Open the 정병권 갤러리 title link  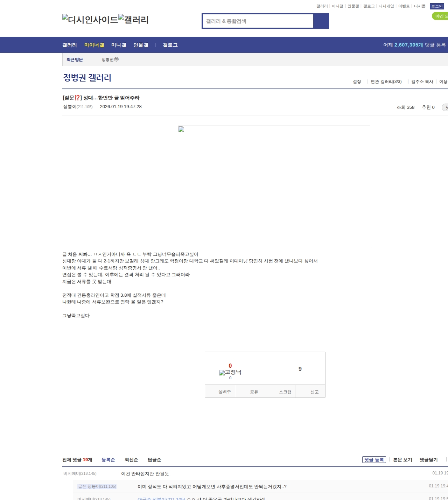click(87, 78)
